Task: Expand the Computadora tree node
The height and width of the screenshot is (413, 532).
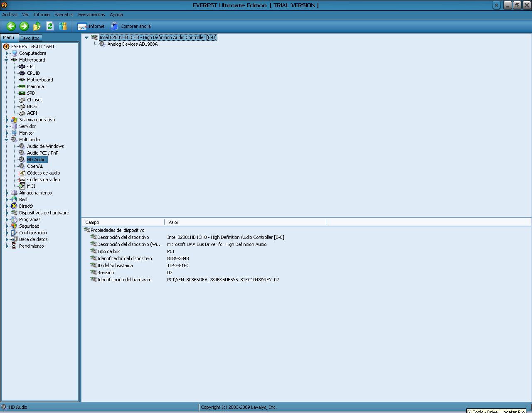Action: (7, 53)
